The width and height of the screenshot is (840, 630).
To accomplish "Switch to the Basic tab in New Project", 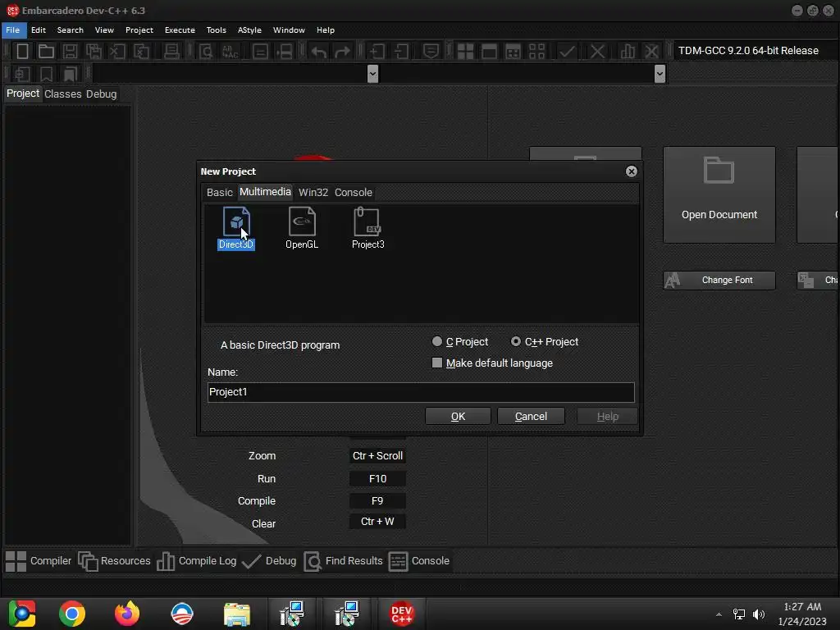I will click(x=220, y=192).
